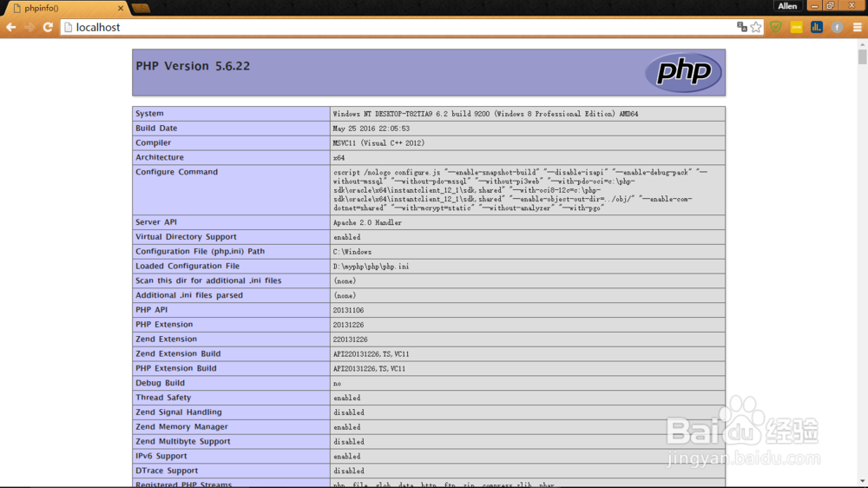868x488 pixels.
Task: Click Zend Signal Handling label
Action: (x=178, y=412)
